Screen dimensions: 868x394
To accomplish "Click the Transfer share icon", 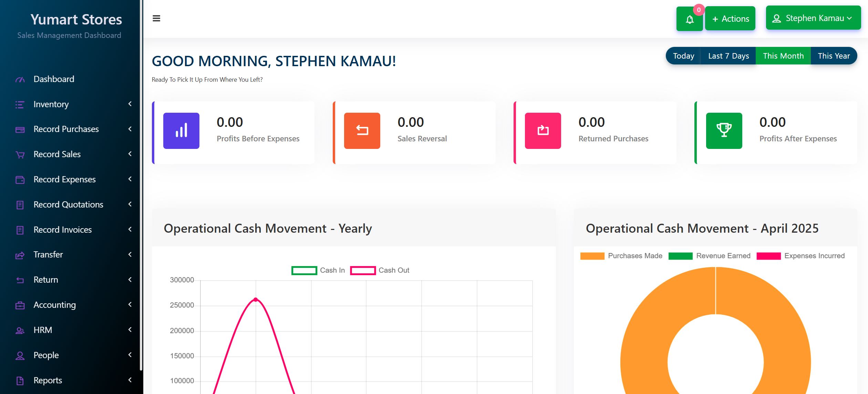I will tap(20, 255).
